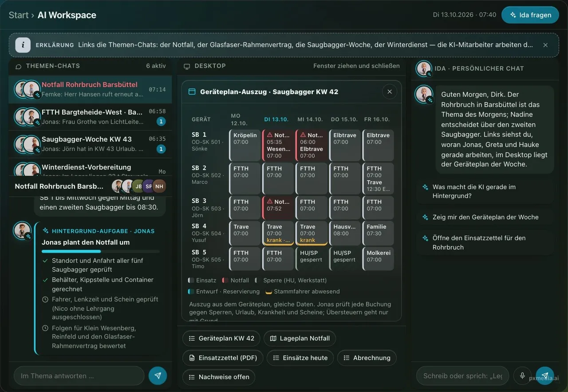Click the document icon on Einsatzzettel (PDF)
568x392 pixels.
click(192, 358)
